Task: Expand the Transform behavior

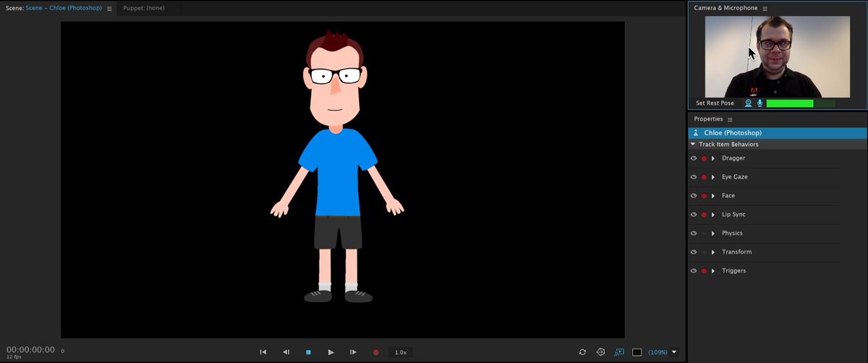Action: 713,252
